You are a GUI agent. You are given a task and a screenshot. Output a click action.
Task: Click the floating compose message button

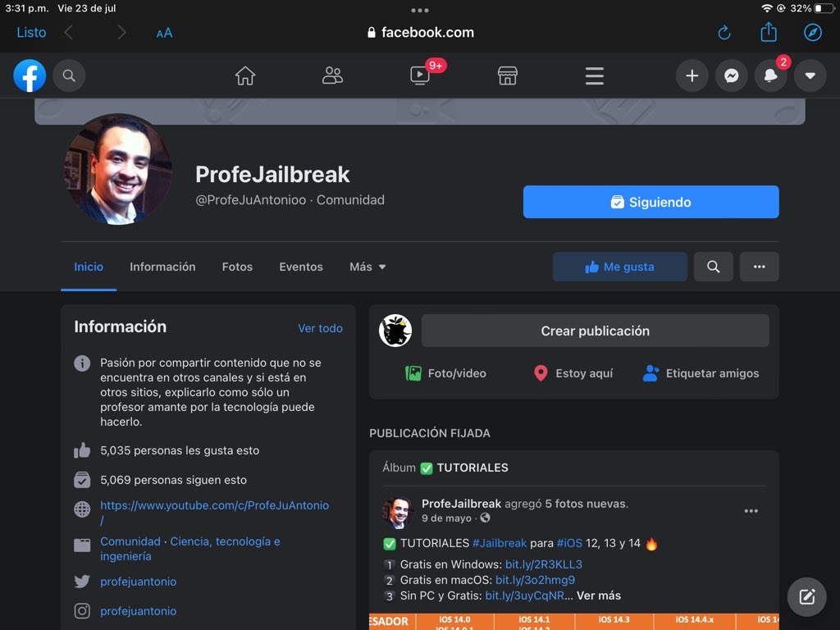point(807,597)
